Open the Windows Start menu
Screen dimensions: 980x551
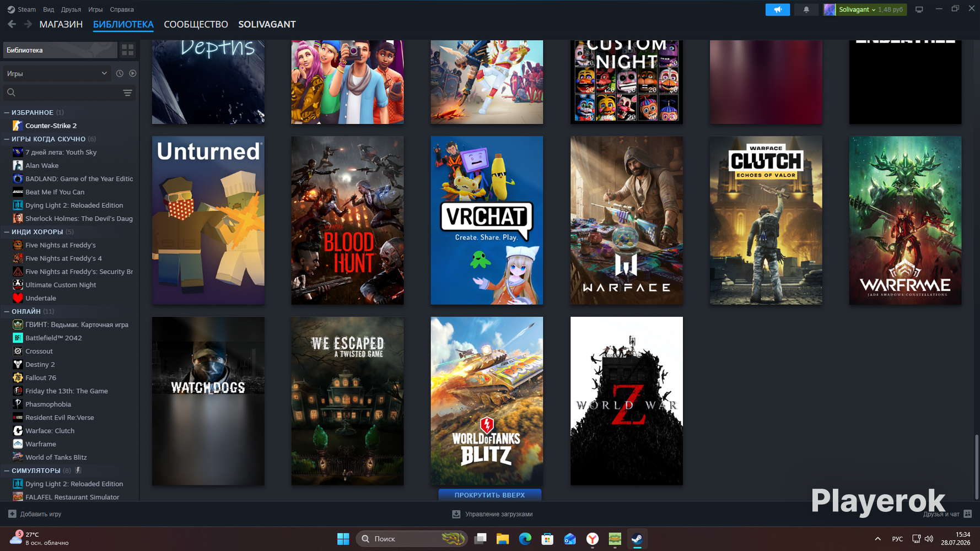click(343, 539)
